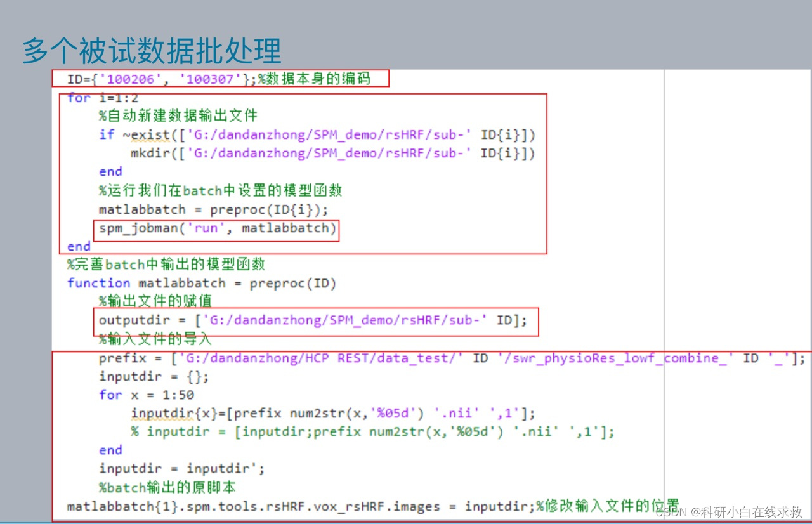This screenshot has width=812, height=524.
Task: Click the spm_jobman('run', matlabbatch) call
Action: [x=218, y=228]
